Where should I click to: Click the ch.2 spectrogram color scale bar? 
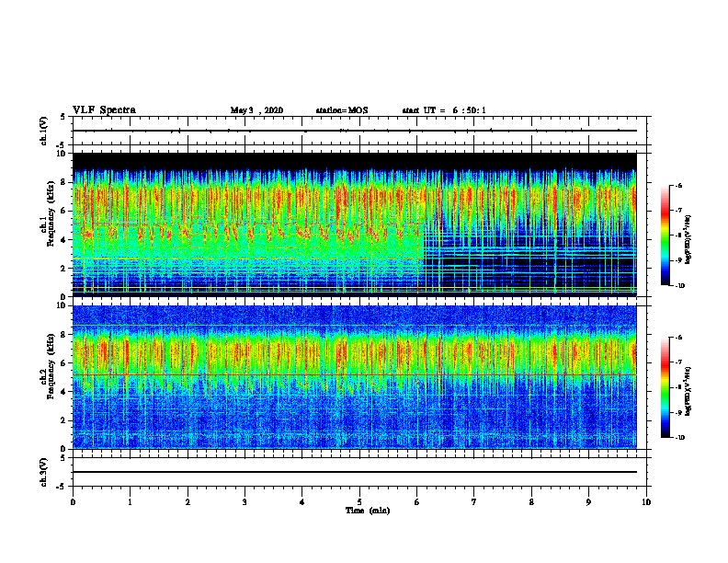[665, 387]
